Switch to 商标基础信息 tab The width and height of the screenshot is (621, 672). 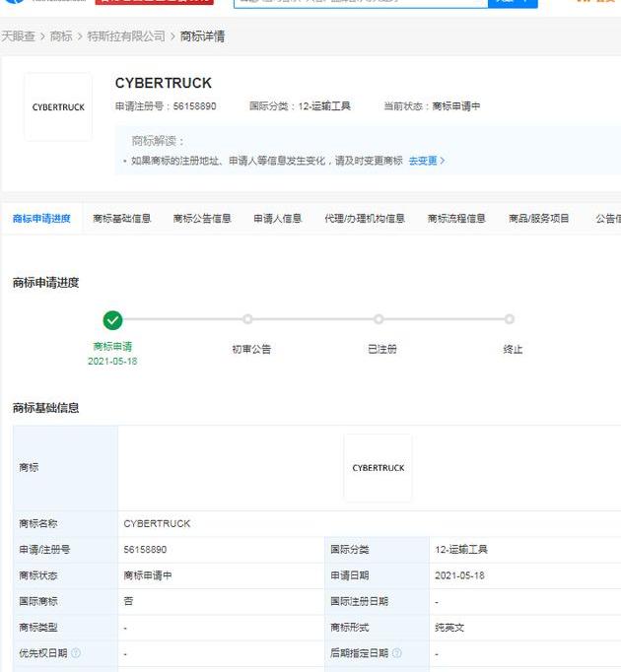point(122,219)
